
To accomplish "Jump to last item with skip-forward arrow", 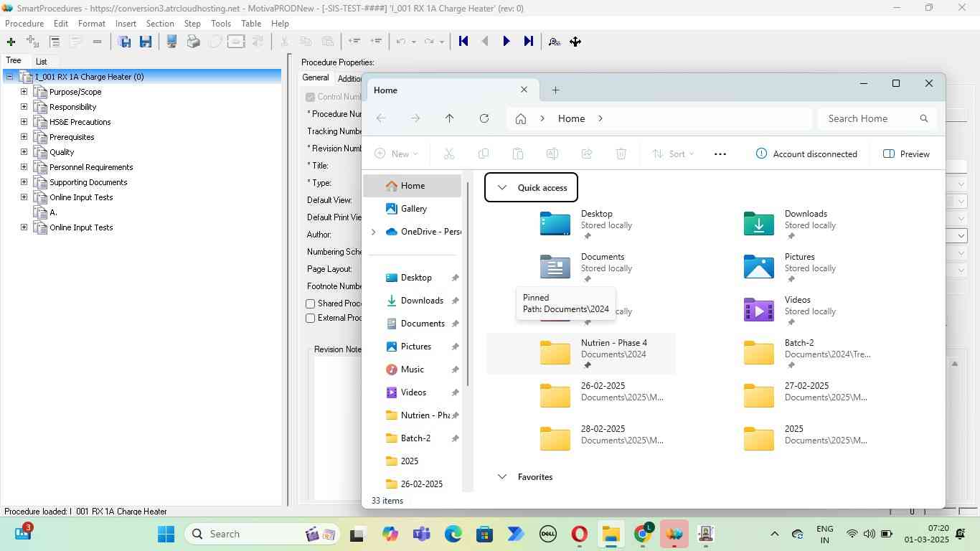I will [529, 42].
